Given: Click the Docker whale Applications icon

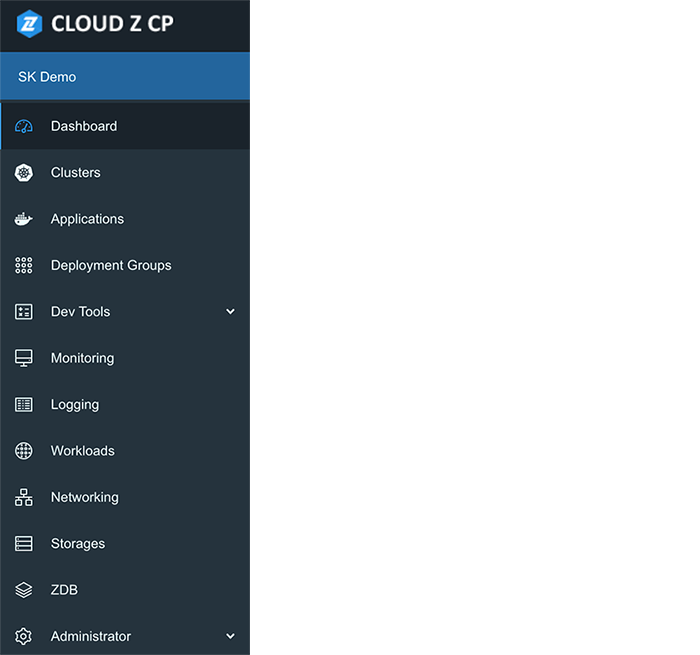Looking at the screenshot, I should coord(24,219).
